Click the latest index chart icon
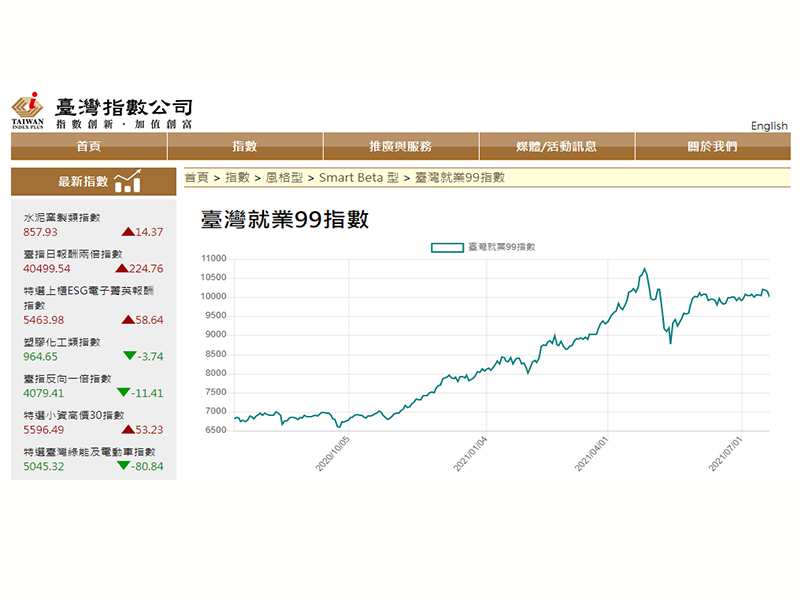Image resolution: width=800 pixels, height=600 pixels. pos(128,181)
